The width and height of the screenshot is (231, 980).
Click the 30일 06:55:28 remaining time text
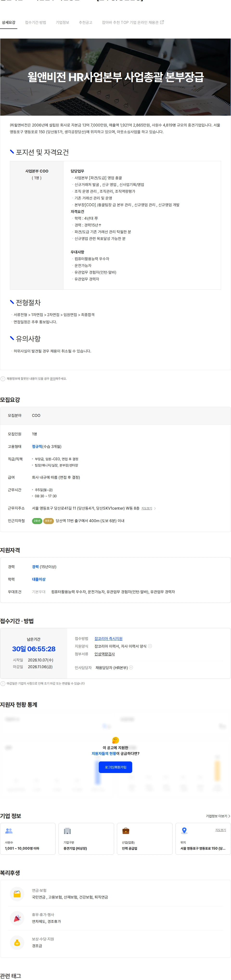[x=33, y=649]
